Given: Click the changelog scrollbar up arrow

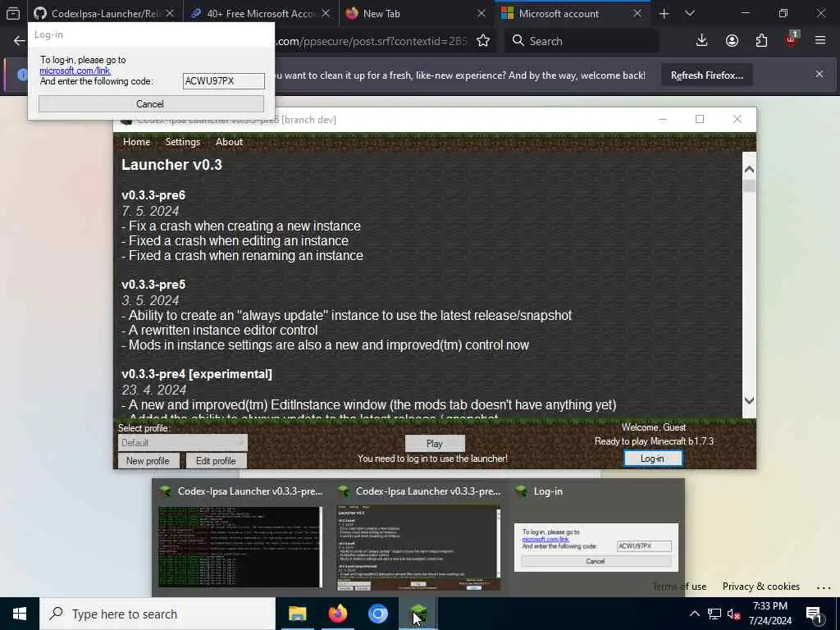Looking at the screenshot, I should pos(749,169).
